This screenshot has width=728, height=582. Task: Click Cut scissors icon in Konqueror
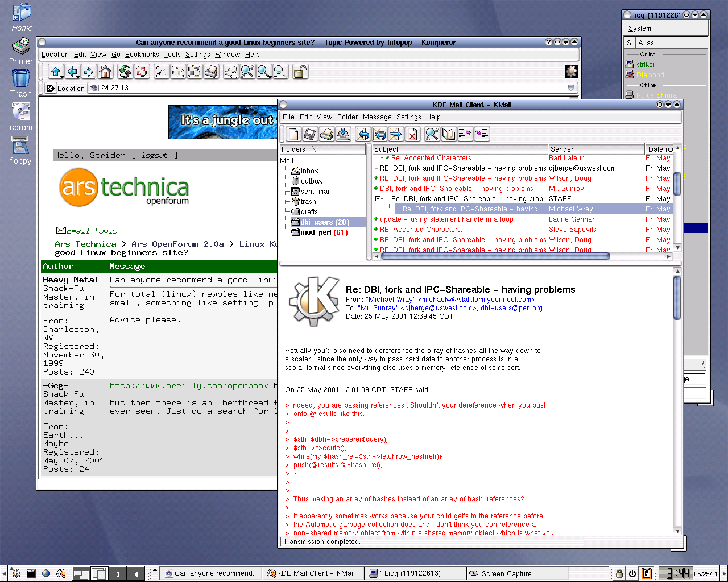click(x=162, y=72)
